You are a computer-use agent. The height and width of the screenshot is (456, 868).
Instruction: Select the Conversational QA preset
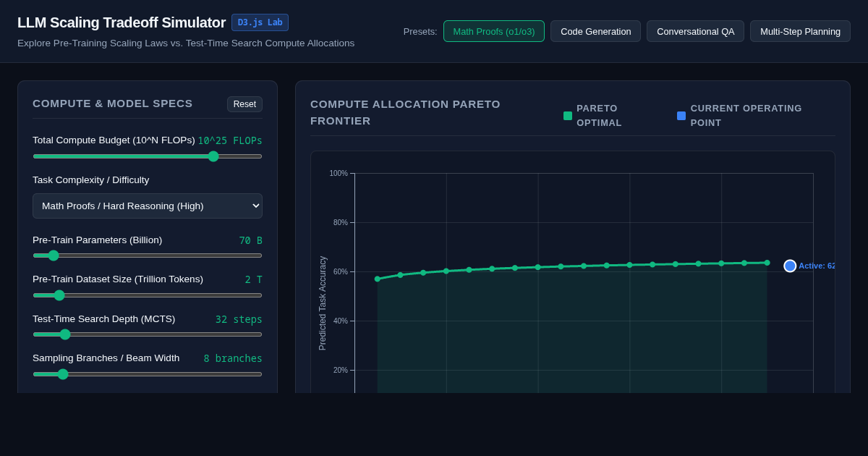(696, 31)
